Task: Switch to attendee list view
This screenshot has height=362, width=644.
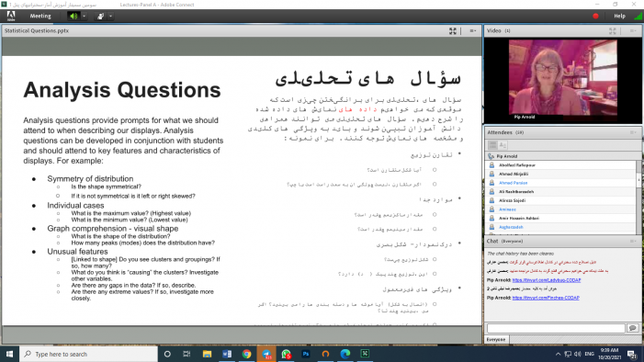Action: (492, 145)
